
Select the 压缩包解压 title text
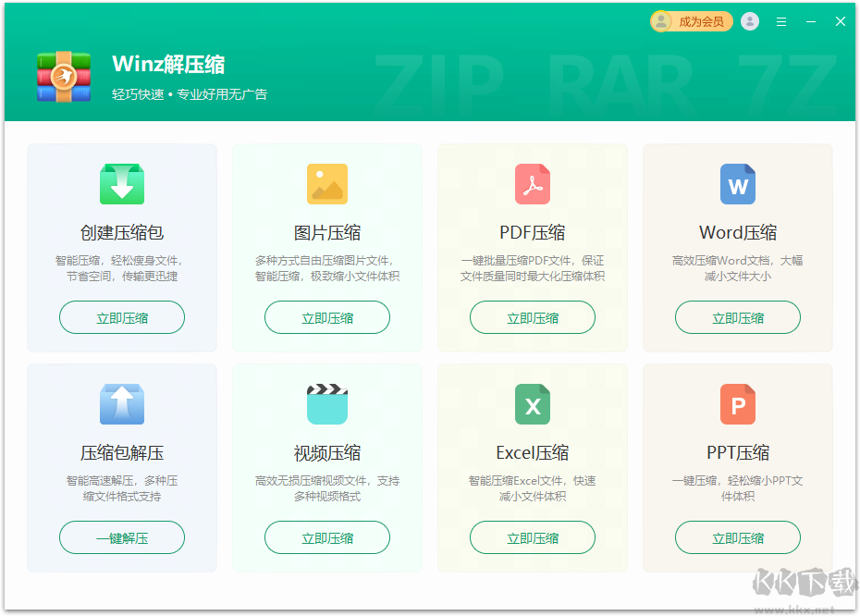point(122,452)
